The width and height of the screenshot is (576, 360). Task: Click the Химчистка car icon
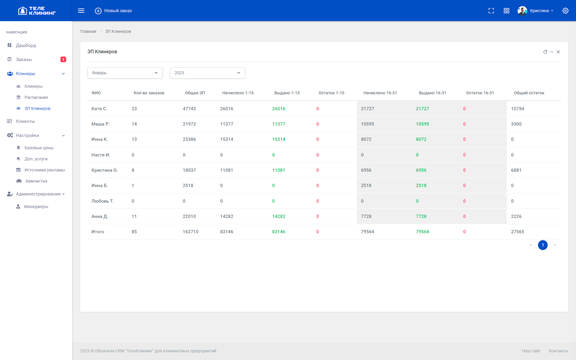19,181
